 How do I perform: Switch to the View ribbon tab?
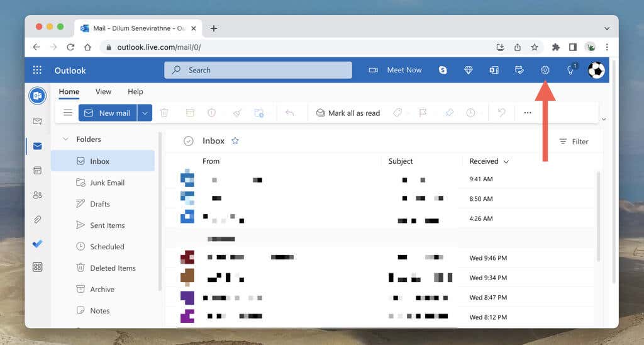104,92
